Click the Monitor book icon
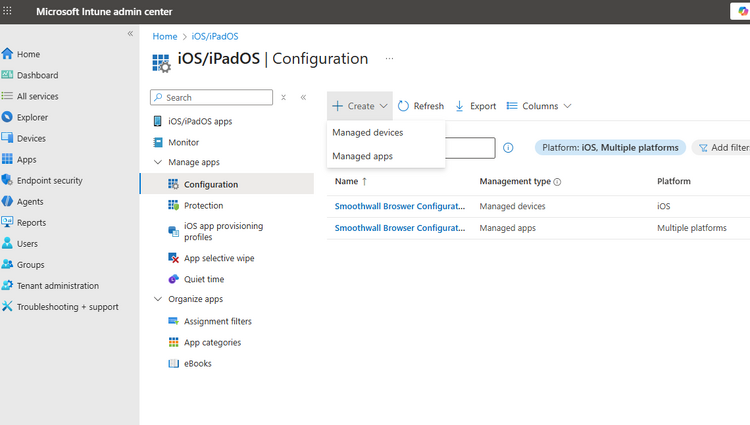This screenshot has height=425, width=750. tap(157, 142)
